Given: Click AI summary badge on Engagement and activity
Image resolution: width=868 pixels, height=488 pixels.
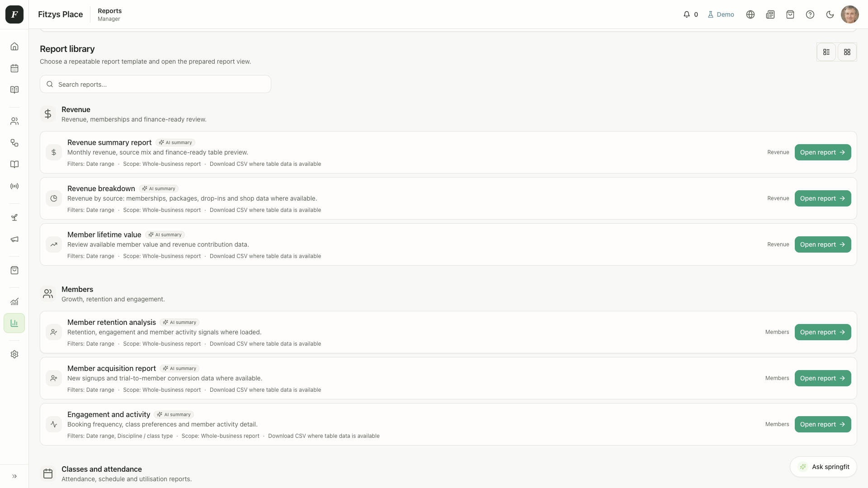Looking at the screenshot, I should coord(174,415).
